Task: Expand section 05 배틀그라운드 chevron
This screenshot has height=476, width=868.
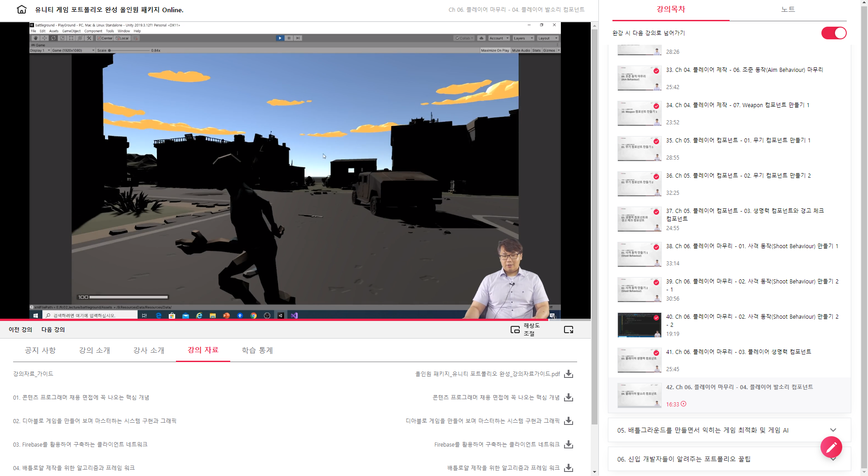Action: click(x=833, y=430)
